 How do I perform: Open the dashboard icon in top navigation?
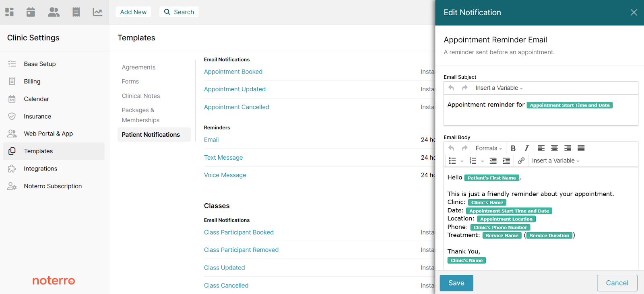coord(10,12)
